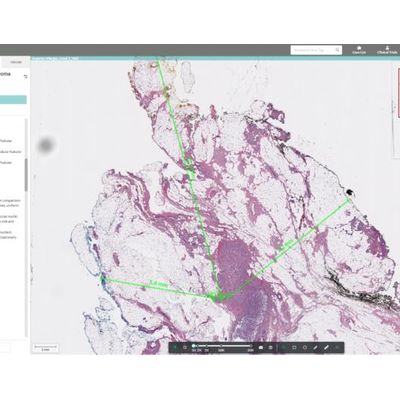Select the circle annotation tool

tap(305, 347)
